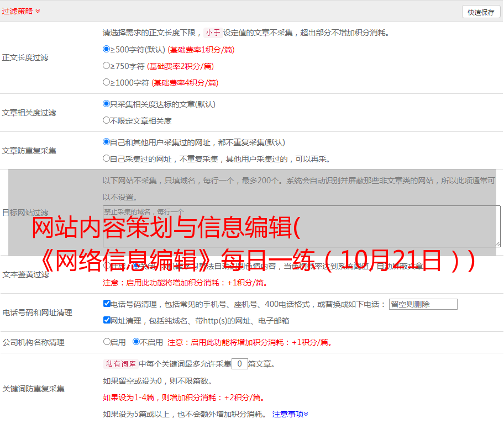
Task: Click the 小于 highlighted tag
Action: 213,33
